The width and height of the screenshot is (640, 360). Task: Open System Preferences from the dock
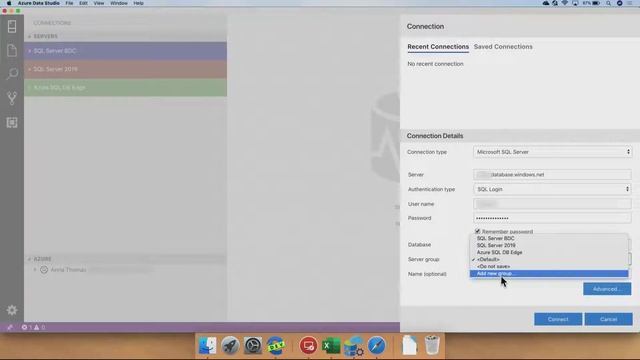(x=253, y=345)
